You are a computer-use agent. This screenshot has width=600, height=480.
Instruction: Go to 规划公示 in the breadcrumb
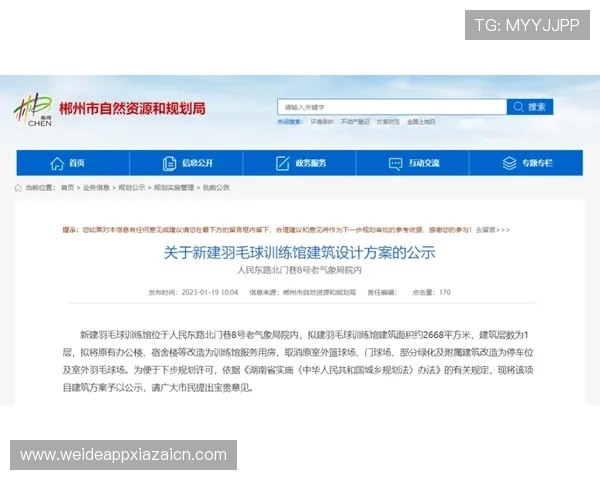(132, 188)
